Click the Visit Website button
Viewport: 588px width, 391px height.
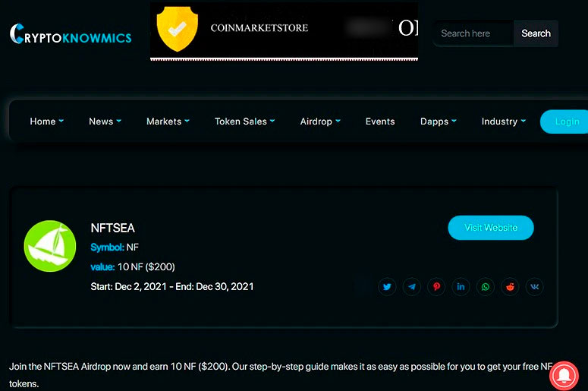[491, 228]
